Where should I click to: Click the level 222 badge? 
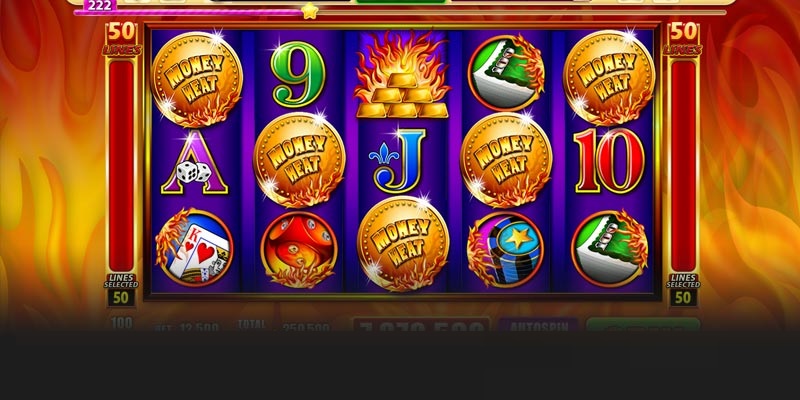pos(99,6)
